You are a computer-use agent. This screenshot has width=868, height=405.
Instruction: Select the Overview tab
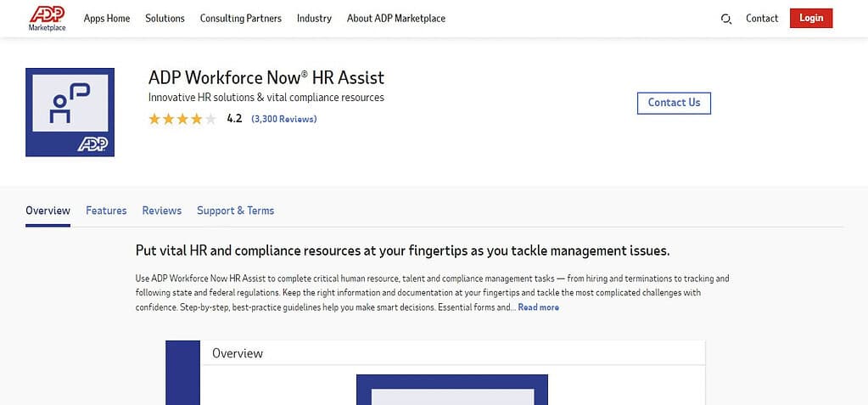click(48, 211)
